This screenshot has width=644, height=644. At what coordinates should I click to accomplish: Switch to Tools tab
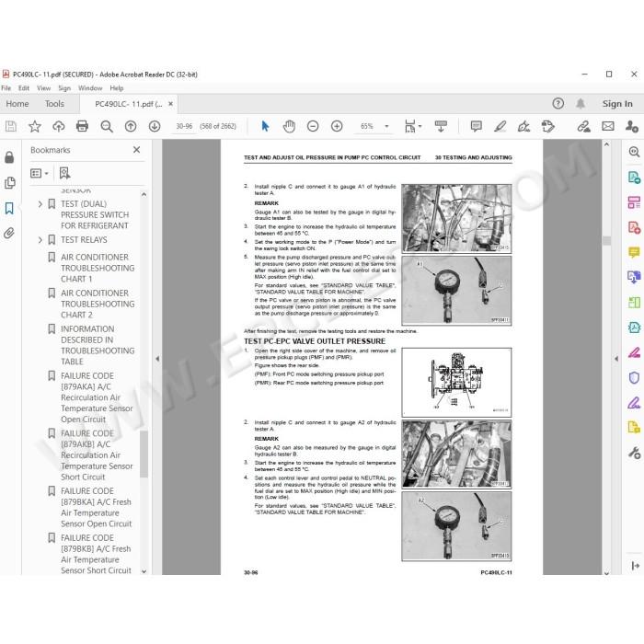(54, 104)
